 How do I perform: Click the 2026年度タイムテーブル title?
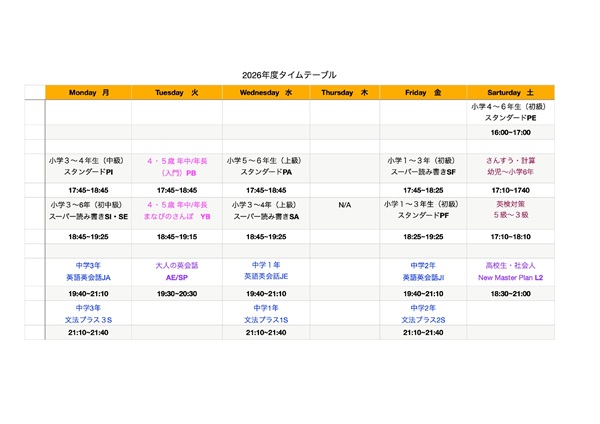tap(289, 75)
